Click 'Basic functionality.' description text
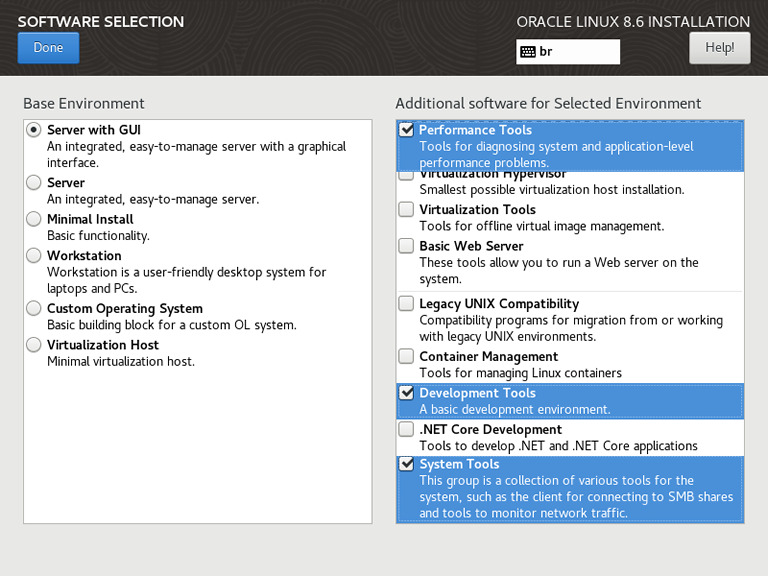 coord(98,236)
